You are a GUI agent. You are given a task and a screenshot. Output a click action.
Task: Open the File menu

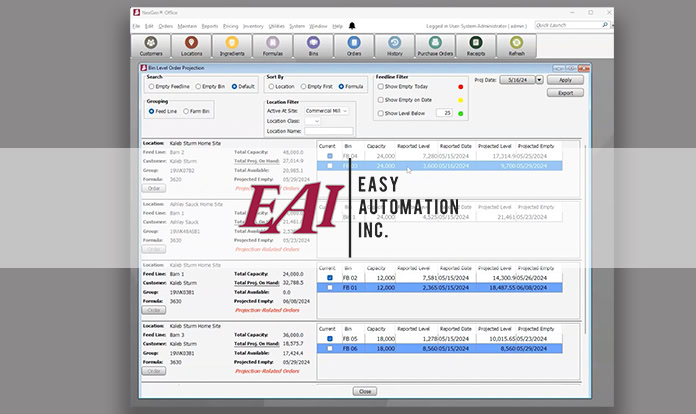[136, 26]
